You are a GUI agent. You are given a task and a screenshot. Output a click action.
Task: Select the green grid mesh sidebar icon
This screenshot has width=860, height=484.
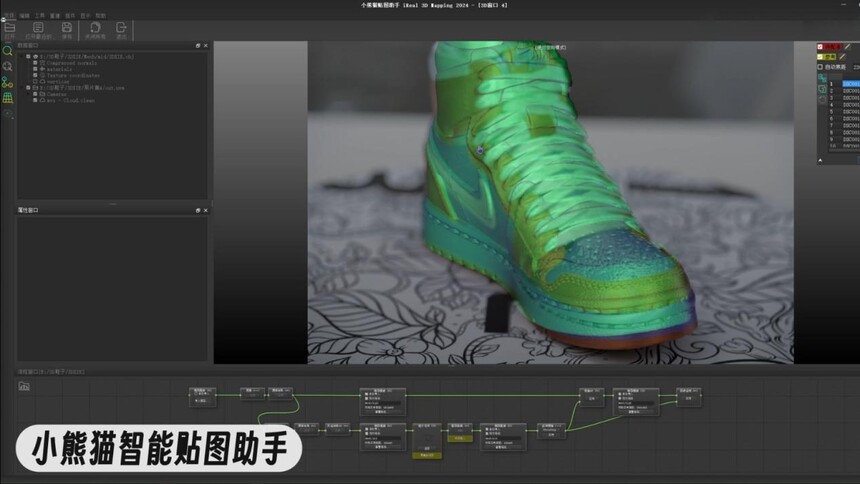pyautogui.click(x=7, y=98)
